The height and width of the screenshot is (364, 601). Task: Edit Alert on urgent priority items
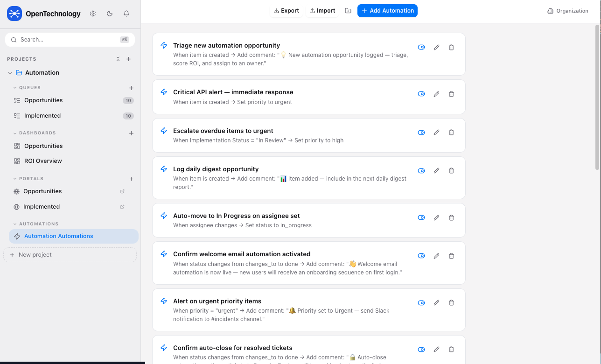[x=437, y=303]
